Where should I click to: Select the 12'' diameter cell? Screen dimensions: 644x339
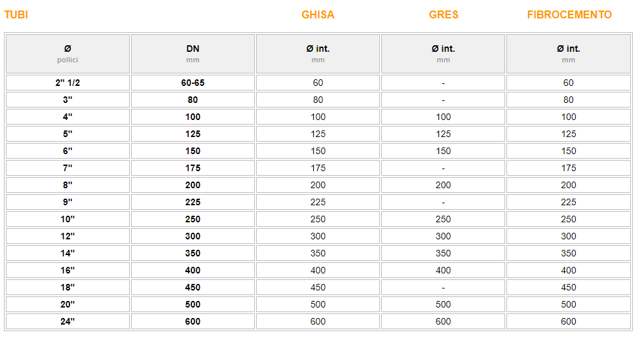click(x=67, y=236)
